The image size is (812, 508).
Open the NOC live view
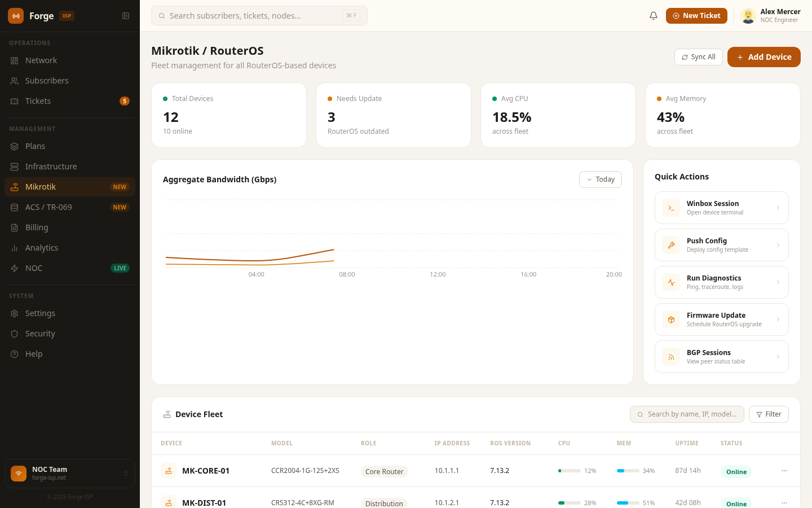point(70,268)
